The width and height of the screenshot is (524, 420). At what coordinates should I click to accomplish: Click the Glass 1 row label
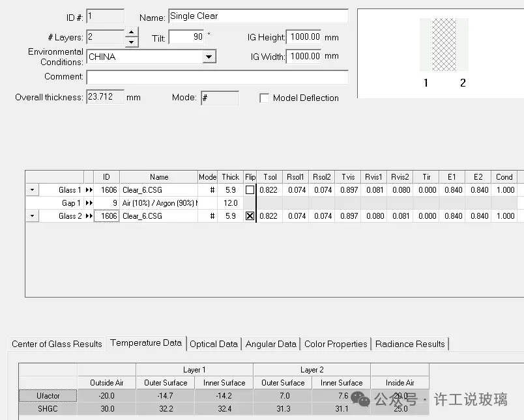[70, 190]
